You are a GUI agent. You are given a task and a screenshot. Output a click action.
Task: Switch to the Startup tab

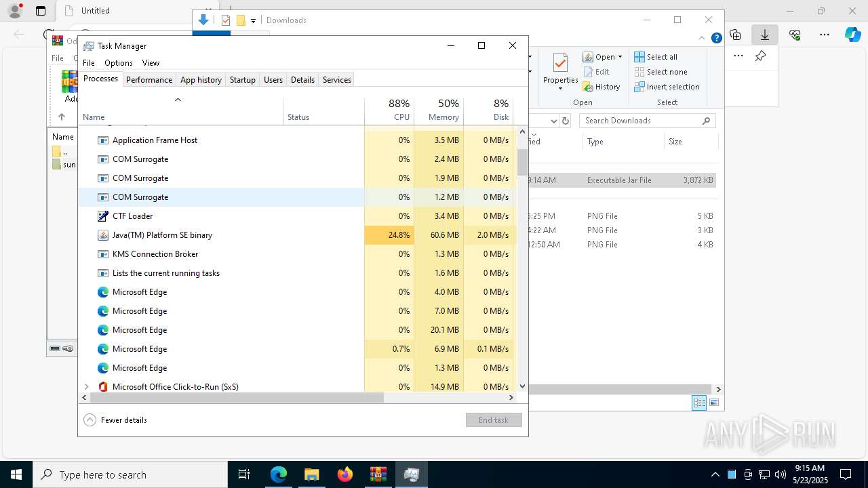(x=242, y=80)
